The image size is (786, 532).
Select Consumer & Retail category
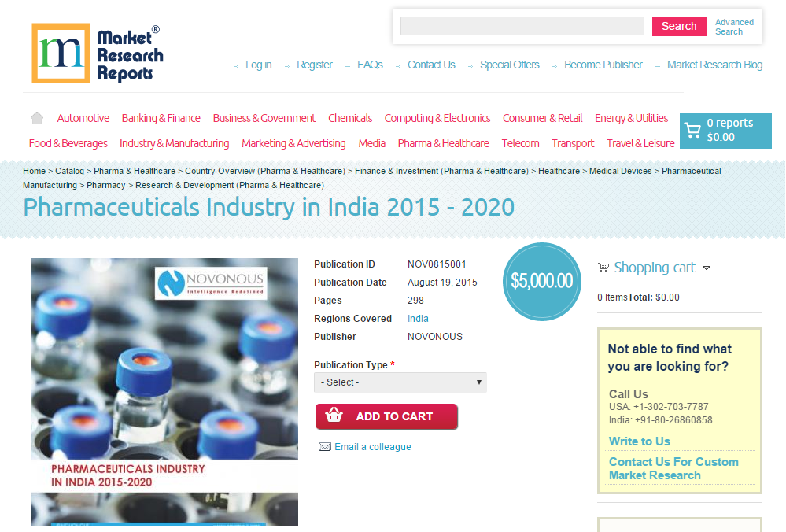click(542, 118)
